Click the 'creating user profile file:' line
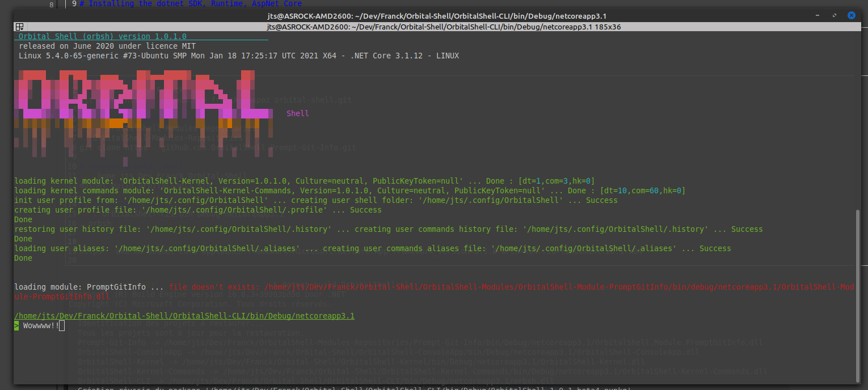Viewport: 868px width, 390px height. click(x=198, y=210)
